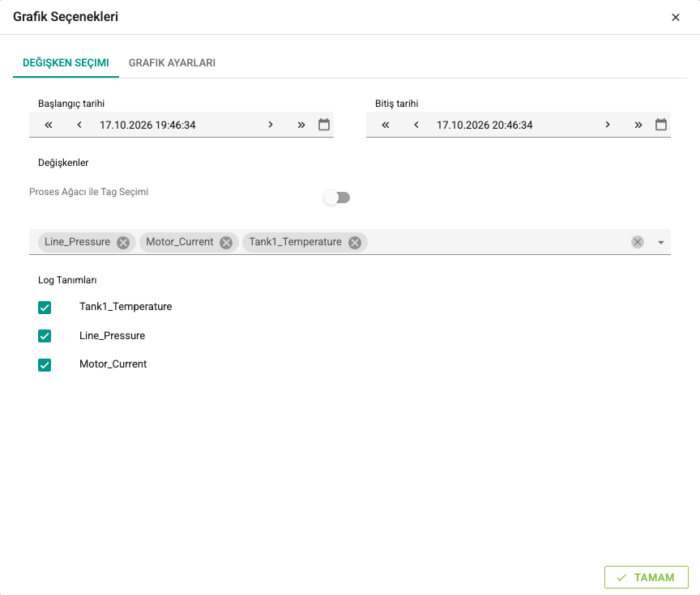Step end date back one interval

pos(416,125)
